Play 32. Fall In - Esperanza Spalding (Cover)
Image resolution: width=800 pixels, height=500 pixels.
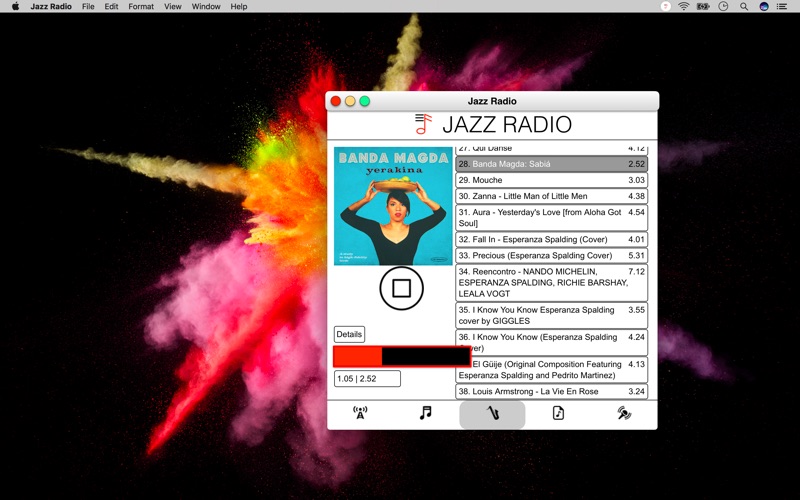552,239
